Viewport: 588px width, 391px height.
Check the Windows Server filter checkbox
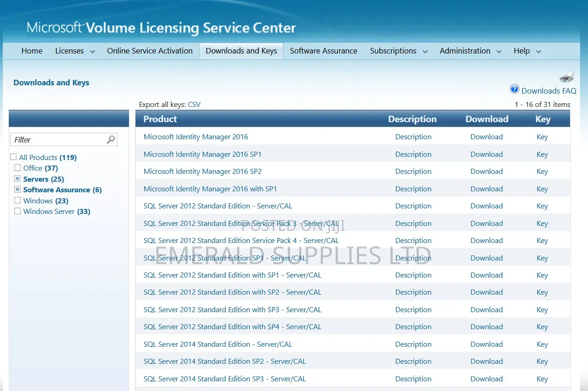pos(18,211)
